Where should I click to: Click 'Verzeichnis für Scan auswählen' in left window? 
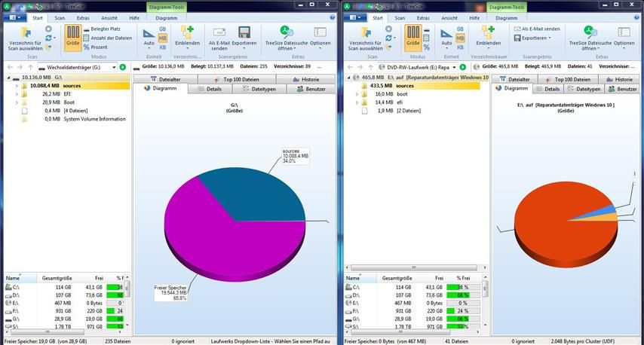click(26, 38)
